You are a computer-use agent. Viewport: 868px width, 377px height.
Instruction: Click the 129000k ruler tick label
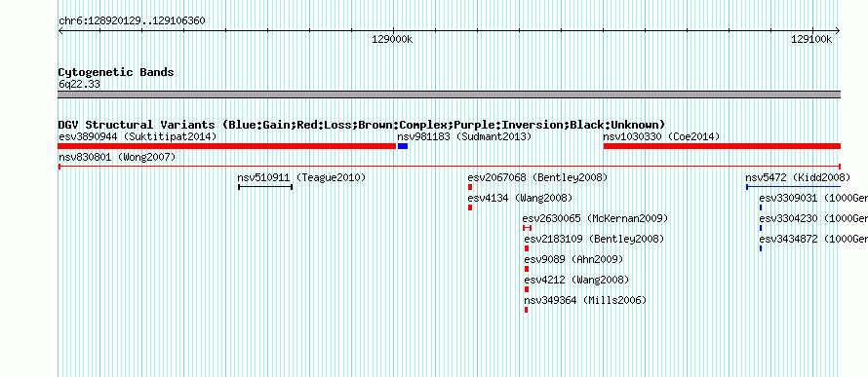pyautogui.click(x=392, y=39)
